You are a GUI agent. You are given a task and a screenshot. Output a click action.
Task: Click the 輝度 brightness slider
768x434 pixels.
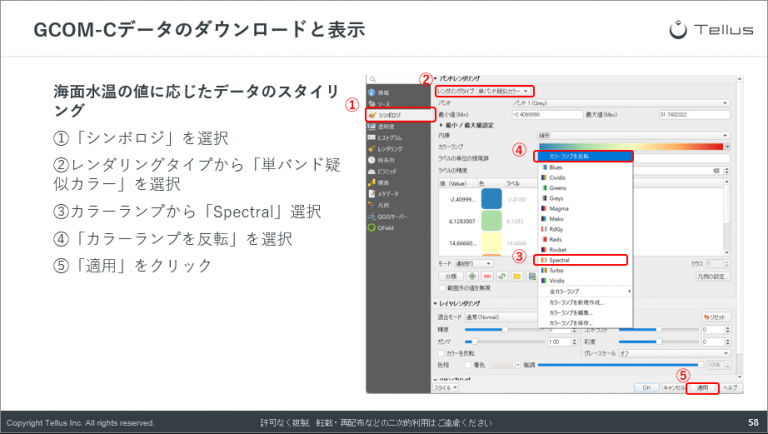pyautogui.click(x=504, y=330)
